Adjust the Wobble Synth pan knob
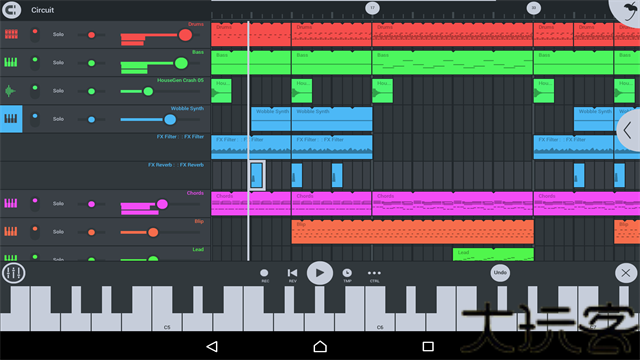This screenshot has height=360, width=640. [x=91, y=119]
